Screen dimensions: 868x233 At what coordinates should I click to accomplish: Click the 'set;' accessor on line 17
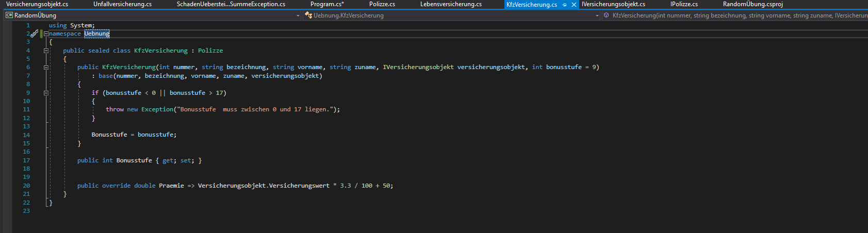click(x=187, y=160)
